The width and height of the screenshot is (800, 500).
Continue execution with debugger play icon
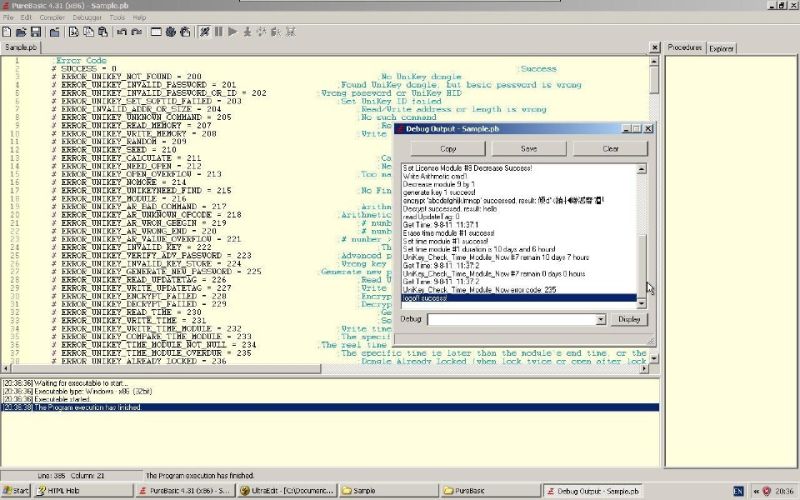click(233, 32)
